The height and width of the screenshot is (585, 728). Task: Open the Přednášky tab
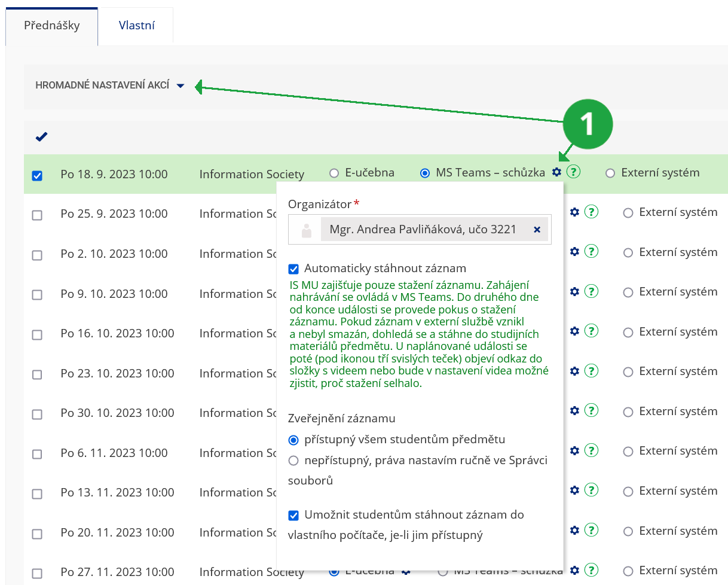[x=51, y=26]
